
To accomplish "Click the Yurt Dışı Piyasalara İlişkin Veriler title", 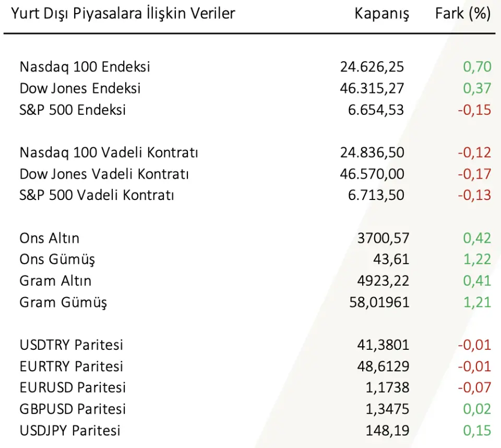I will click(123, 14).
